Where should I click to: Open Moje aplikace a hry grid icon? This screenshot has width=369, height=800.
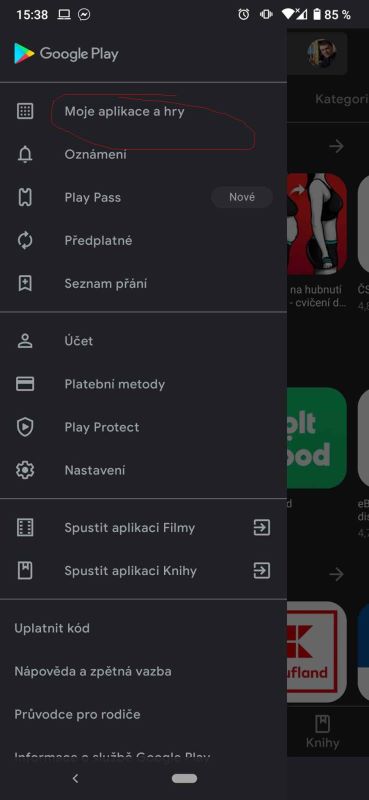point(25,111)
